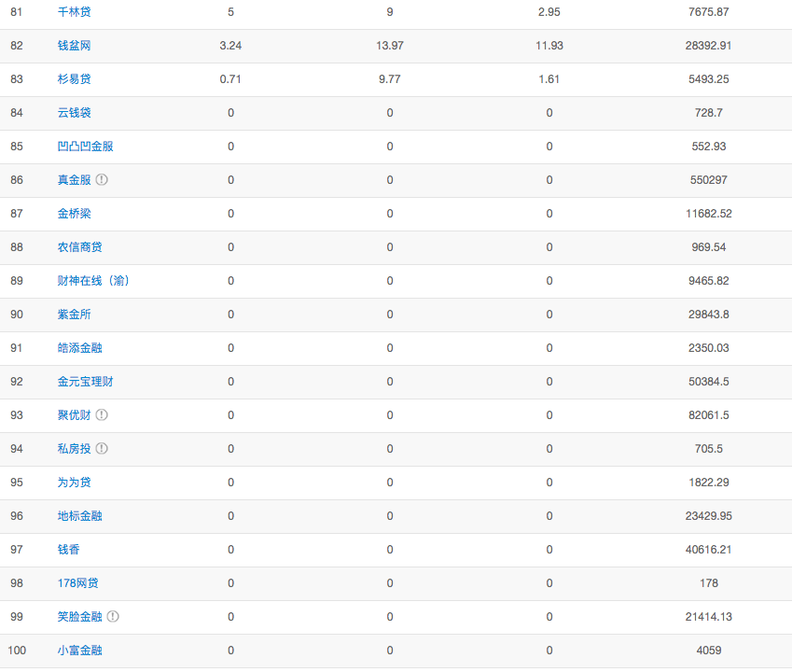Select the value 552.93 for 凹凸凹金服
This screenshot has height=672, width=792.
pyautogui.click(x=709, y=146)
